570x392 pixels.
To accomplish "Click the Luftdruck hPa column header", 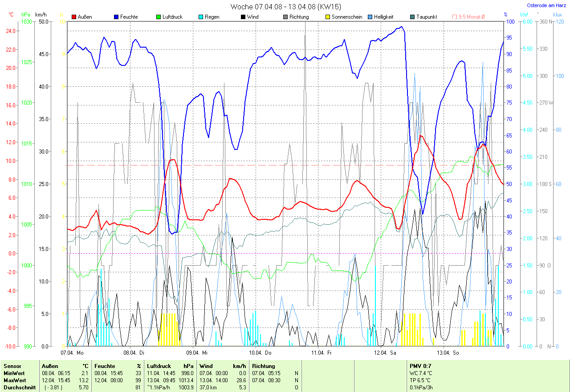I will pos(170,366).
